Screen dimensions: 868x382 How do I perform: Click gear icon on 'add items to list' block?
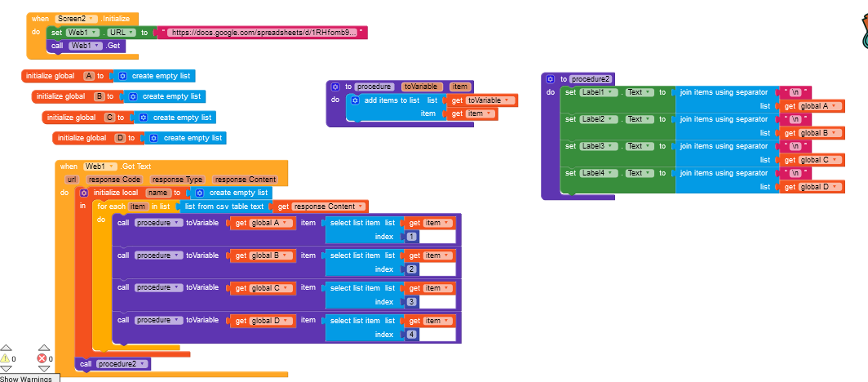(x=355, y=100)
